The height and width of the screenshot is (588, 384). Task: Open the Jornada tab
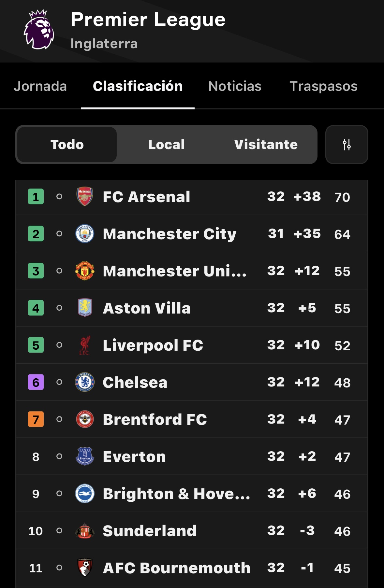click(x=40, y=86)
